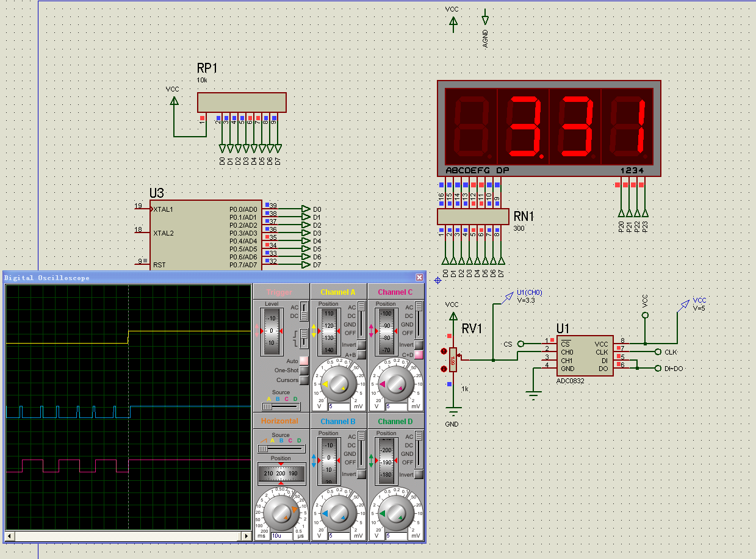Turn on Cursors in the Trigger panel
The width and height of the screenshot is (756, 559).
pyautogui.click(x=304, y=380)
